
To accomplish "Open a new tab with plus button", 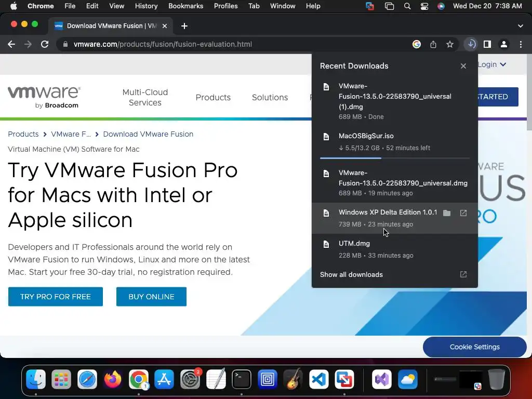I will (x=184, y=26).
